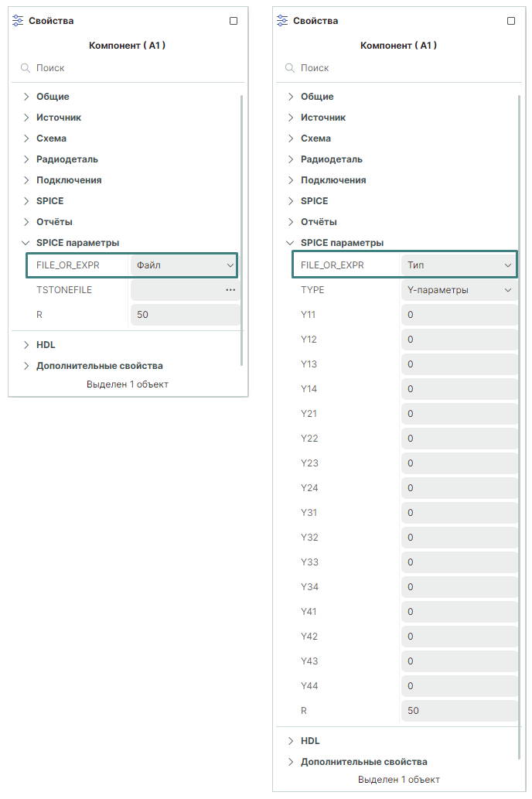This screenshot has width=532, height=799.
Task: Click the Y11 value field
Action: pyautogui.click(x=459, y=315)
